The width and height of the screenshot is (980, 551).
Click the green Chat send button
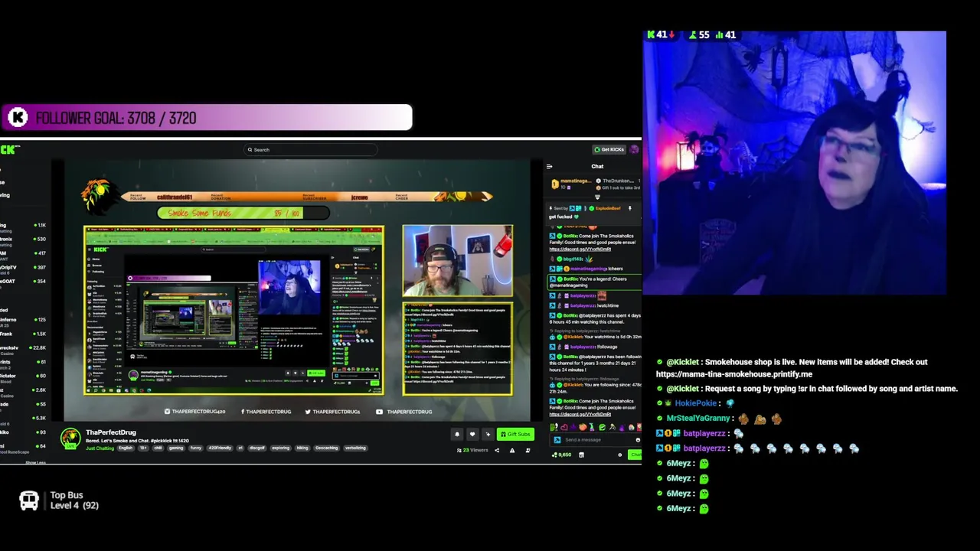click(635, 455)
